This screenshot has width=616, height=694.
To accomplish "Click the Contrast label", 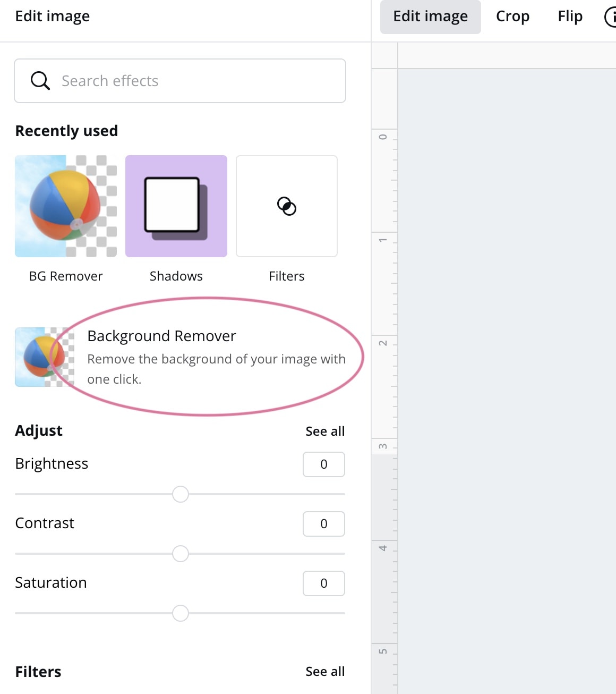I will (x=45, y=523).
